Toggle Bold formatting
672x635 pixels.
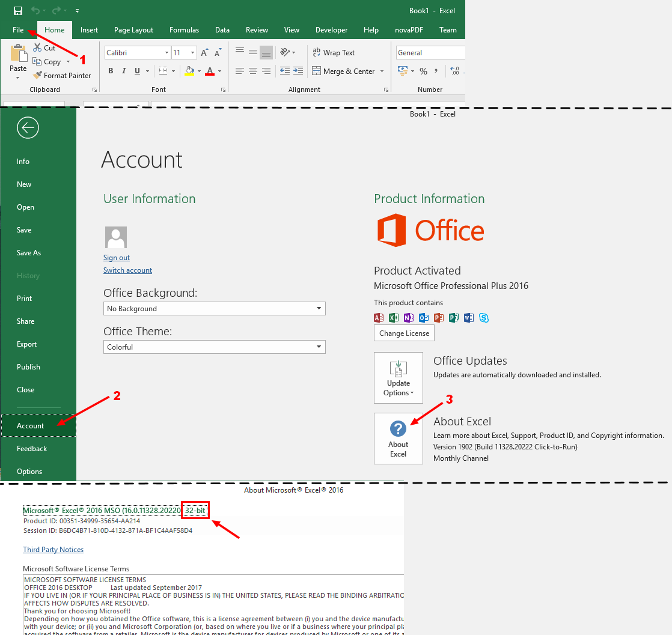(111, 71)
